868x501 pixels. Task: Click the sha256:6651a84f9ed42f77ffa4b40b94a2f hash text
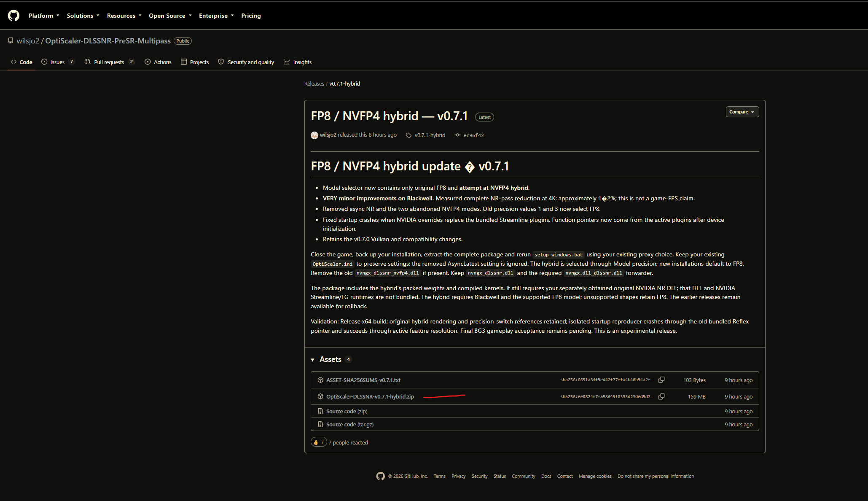click(607, 380)
